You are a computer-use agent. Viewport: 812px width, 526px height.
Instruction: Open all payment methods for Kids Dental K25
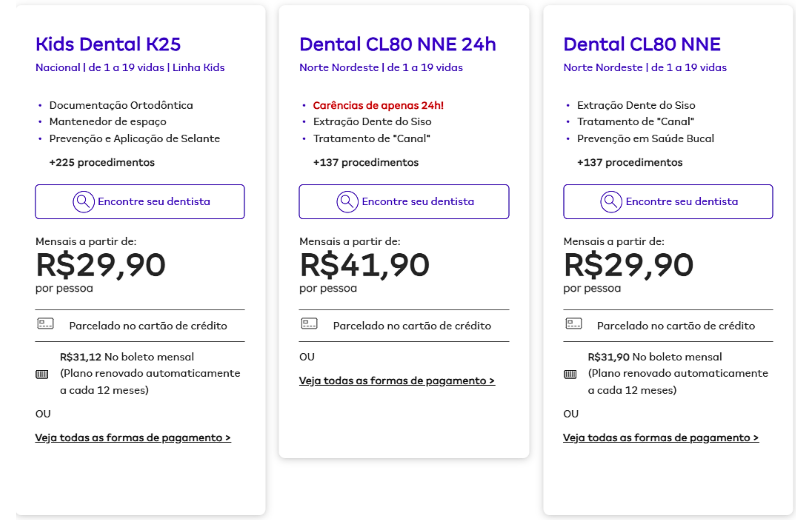tap(133, 438)
